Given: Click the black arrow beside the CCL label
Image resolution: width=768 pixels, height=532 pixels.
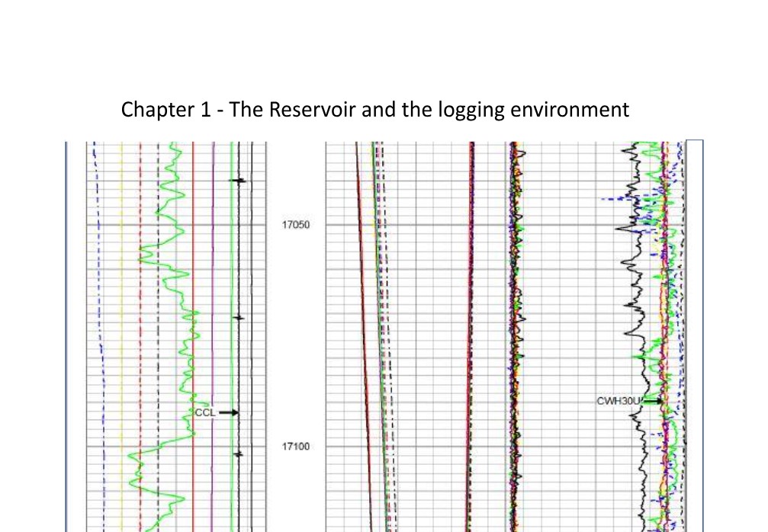Looking at the screenshot, I should point(229,412).
